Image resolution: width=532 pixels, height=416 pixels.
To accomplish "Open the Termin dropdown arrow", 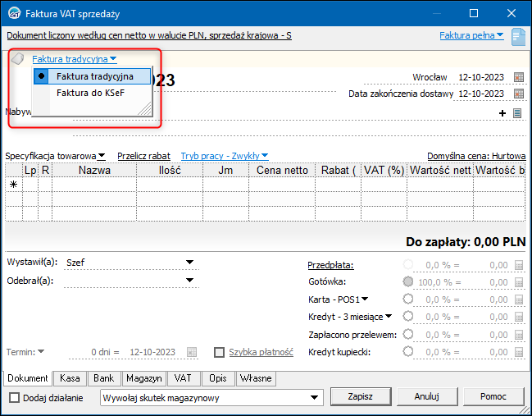I will coord(41,351).
